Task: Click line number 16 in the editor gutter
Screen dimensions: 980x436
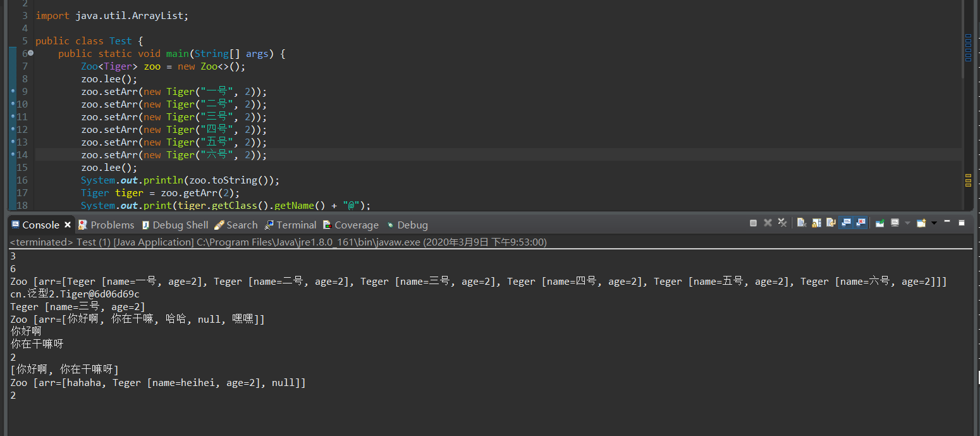Action: point(22,180)
